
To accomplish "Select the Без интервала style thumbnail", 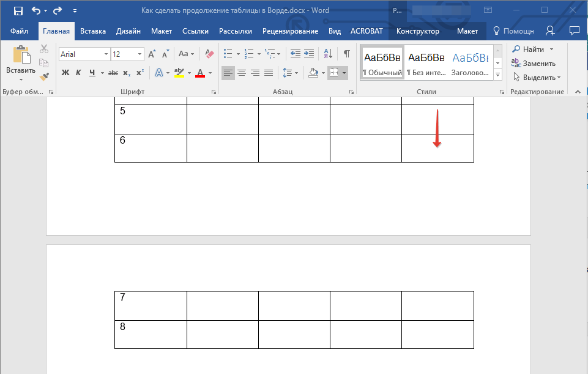I will pos(426,63).
